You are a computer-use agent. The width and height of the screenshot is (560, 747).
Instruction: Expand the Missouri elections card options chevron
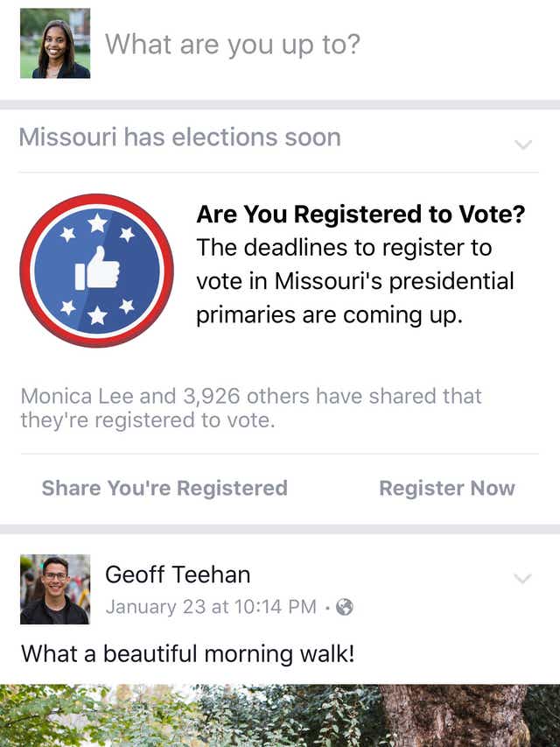523,145
